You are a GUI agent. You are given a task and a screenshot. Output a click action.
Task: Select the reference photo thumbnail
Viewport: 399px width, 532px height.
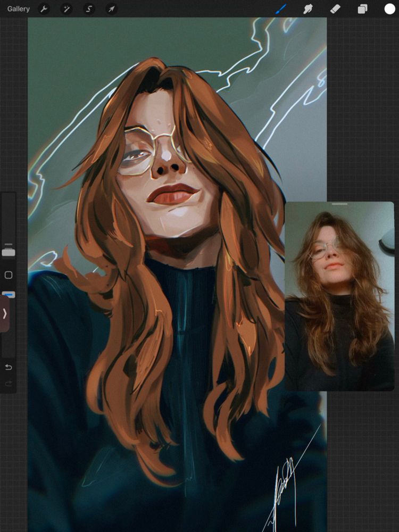point(339,296)
